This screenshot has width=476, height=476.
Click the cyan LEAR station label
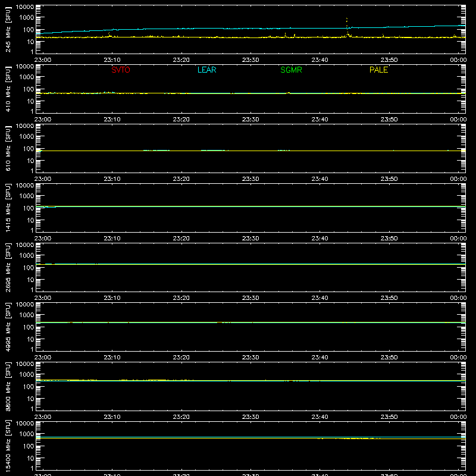(x=206, y=70)
